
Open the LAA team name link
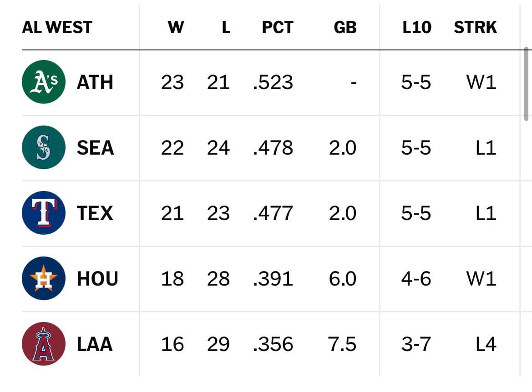[95, 344]
